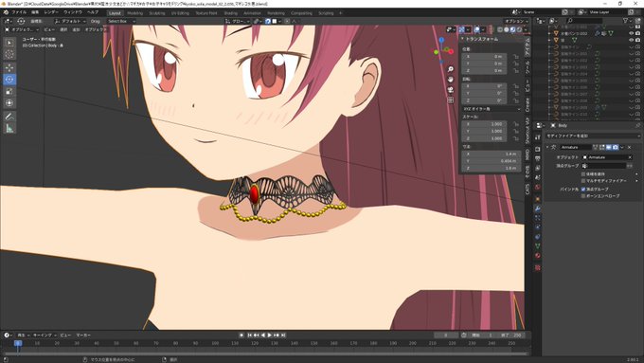The image size is (644, 363).
Task: Open the Render menu
Action: tap(51, 12)
